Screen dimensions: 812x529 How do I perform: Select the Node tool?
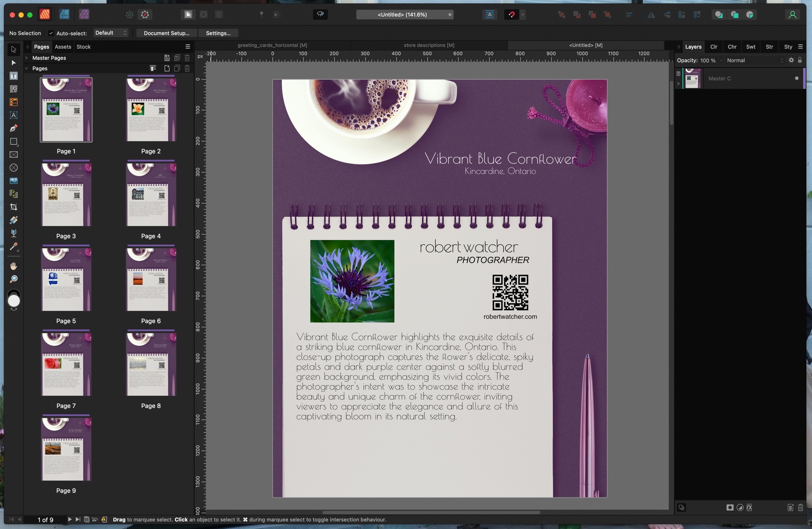[13, 63]
